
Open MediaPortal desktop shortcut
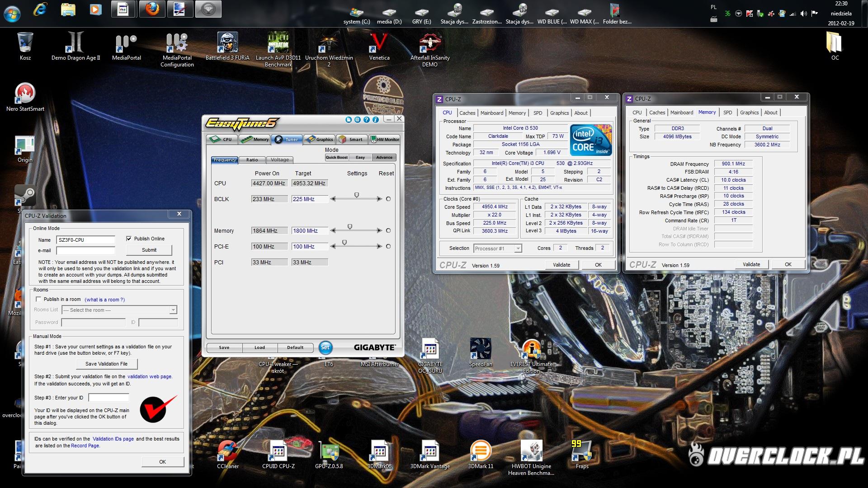(127, 46)
